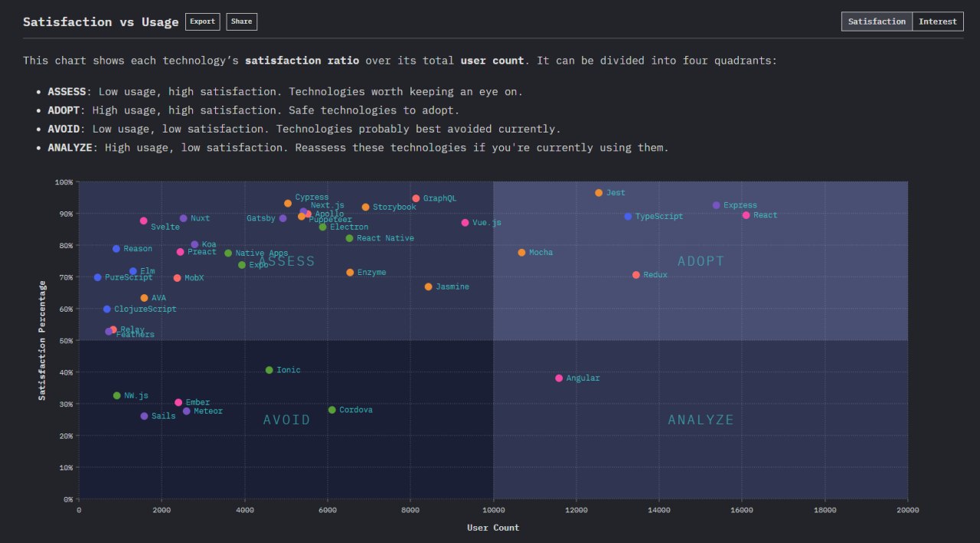This screenshot has height=543, width=980.
Task: Click the AVA data point
Action: tap(144, 298)
